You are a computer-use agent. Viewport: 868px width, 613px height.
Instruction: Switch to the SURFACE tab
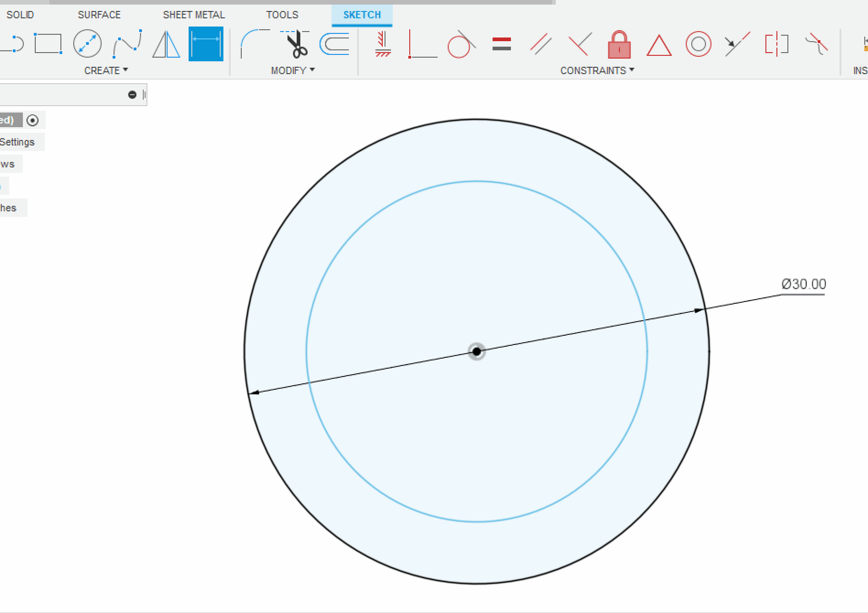99,15
